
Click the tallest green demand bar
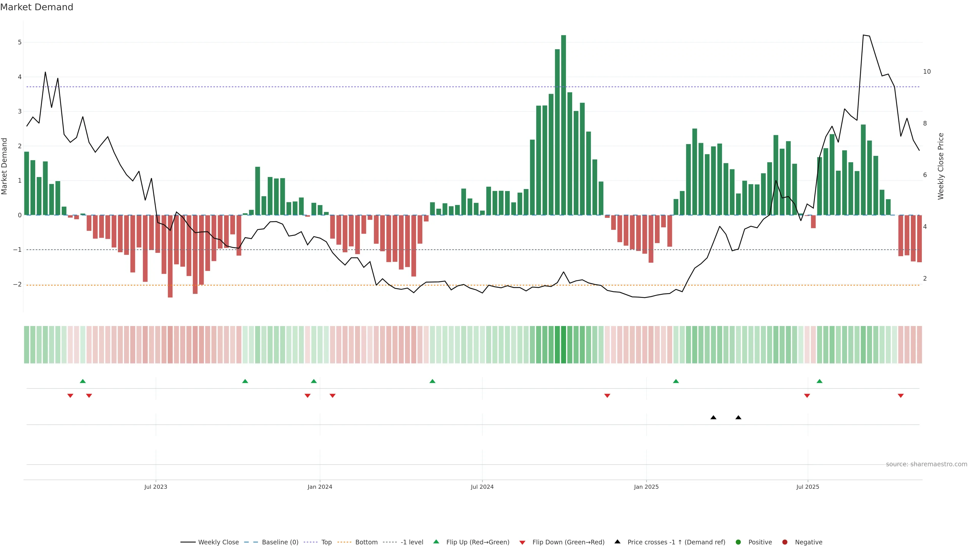click(563, 126)
